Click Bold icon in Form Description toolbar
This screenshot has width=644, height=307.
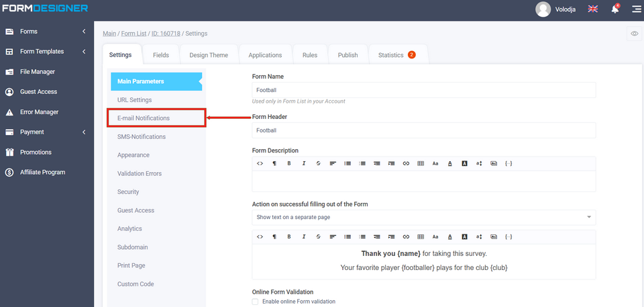pyautogui.click(x=289, y=163)
